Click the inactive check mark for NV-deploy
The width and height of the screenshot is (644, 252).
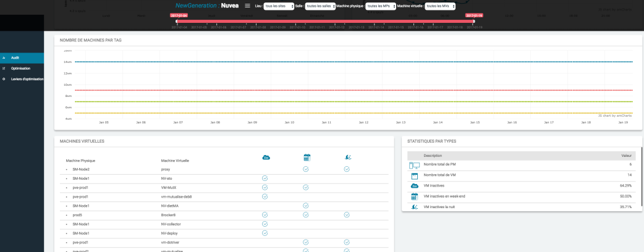coord(265,233)
